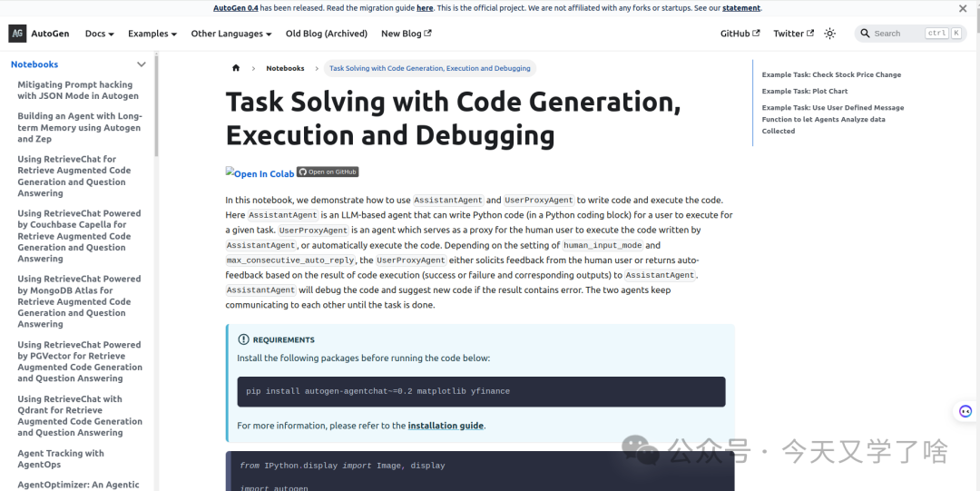Open the GitHub nav link
The image size is (980, 491).
pyautogui.click(x=740, y=34)
